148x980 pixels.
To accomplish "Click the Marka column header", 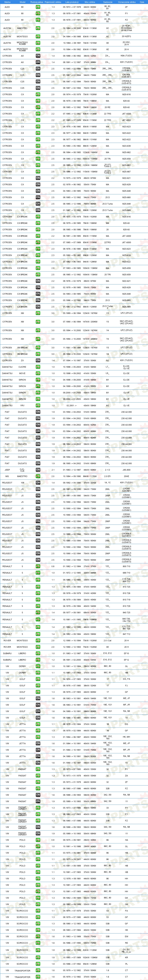I will click(7, 2).
